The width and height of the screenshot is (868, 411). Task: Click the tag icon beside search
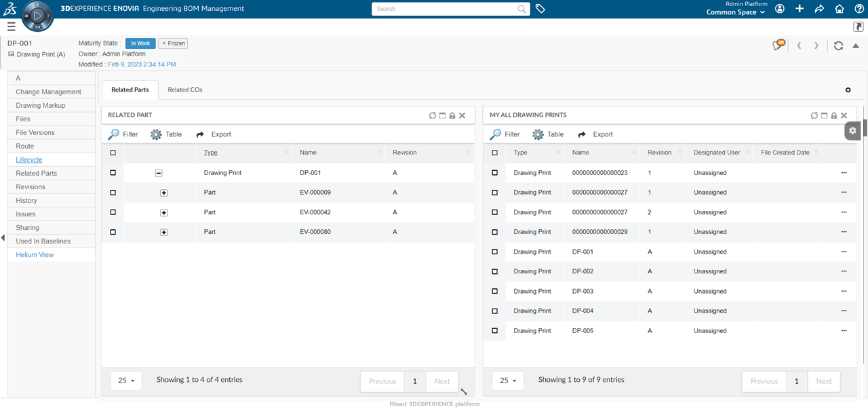click(540, 9)
